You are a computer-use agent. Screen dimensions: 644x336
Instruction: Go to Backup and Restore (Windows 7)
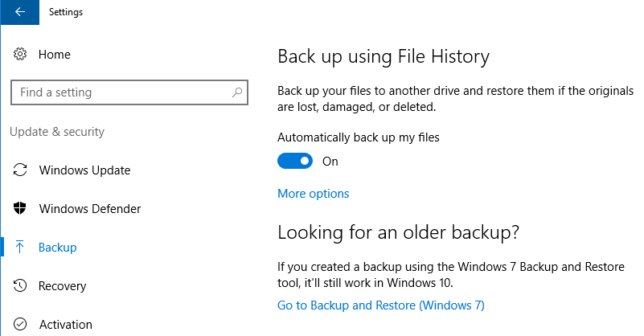(x=381, y=305)
